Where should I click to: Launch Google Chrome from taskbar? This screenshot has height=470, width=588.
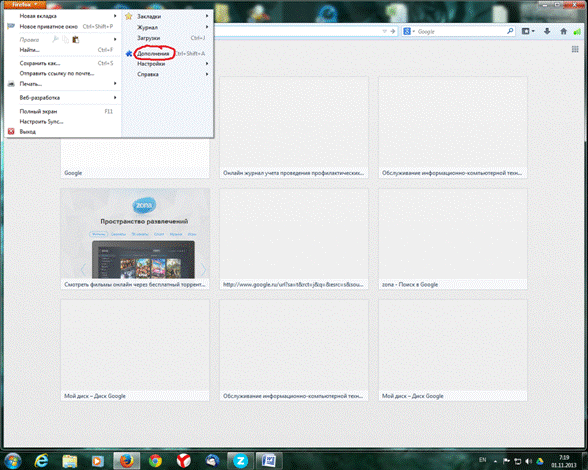[155, 460]
